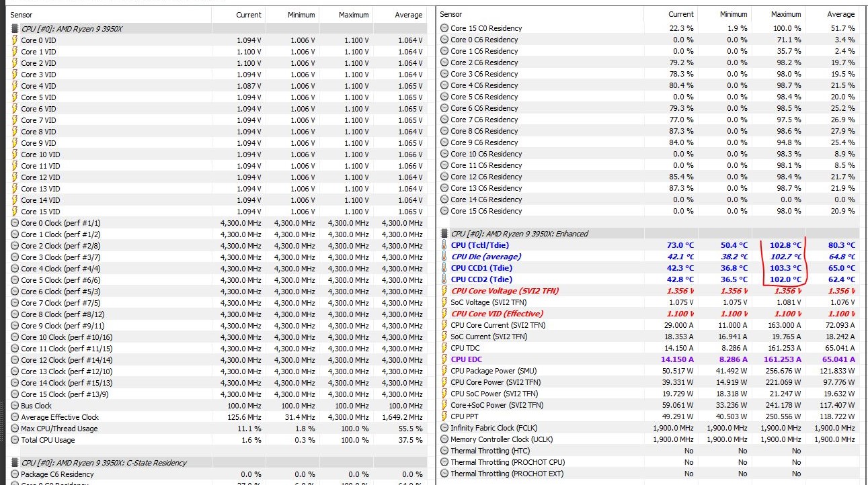Click the icon next to Thermal Throttling (HTC)
This screenshot has height=485, width=868.
[444, 451]
